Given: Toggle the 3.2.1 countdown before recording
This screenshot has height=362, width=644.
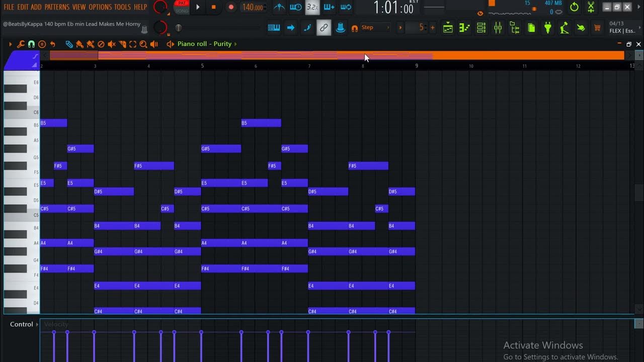Looking at the screenshot, I should (312, 7).
